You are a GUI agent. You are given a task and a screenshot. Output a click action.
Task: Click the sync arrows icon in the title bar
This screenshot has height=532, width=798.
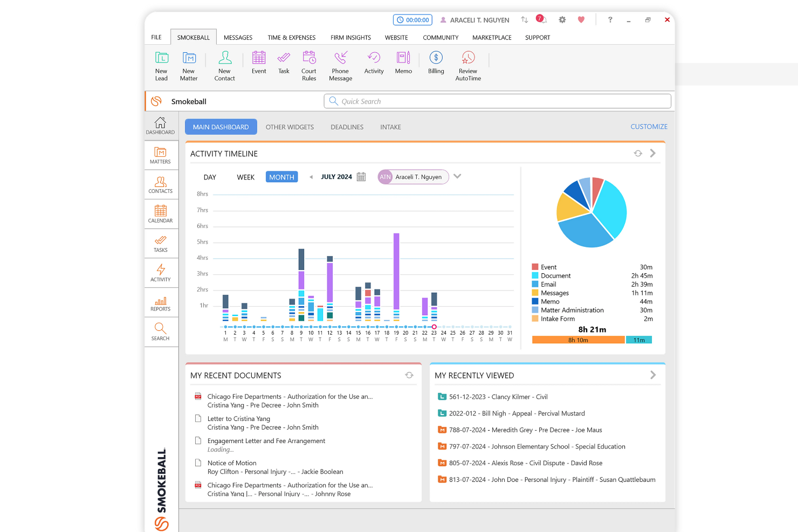click(x=525, y=19)
